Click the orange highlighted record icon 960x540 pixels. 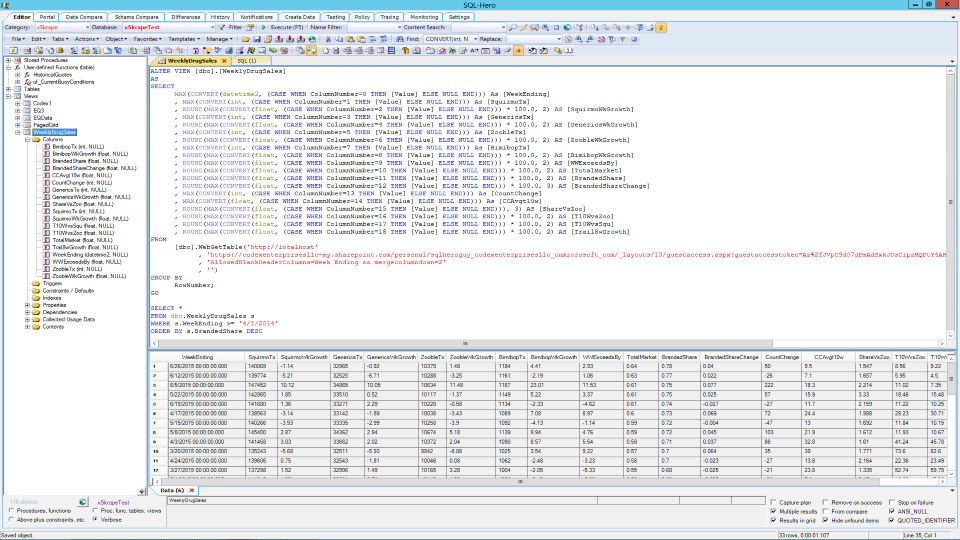(x=519, y=51)
